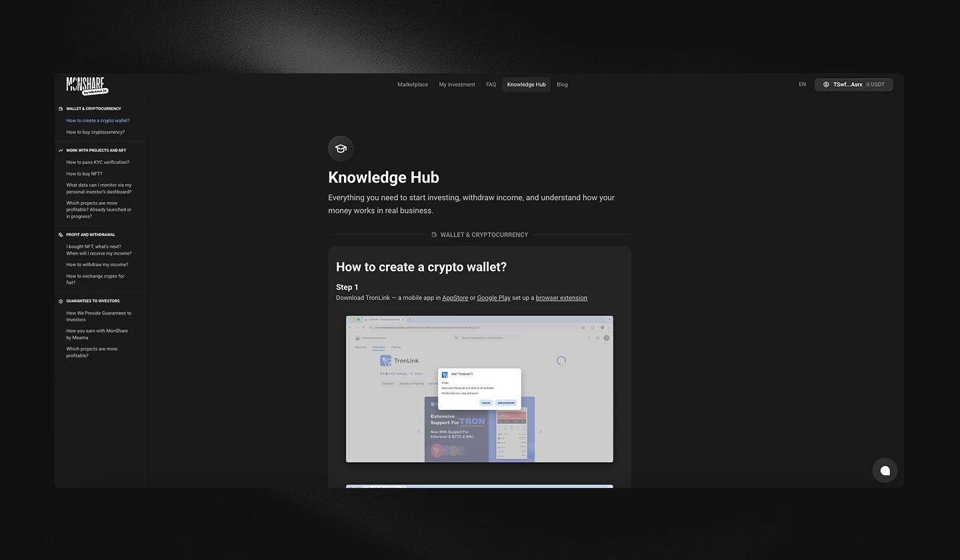This screenshot has width=960, height=560.
Task: Open How to pass KYC verification
Action: coord(97,162)
